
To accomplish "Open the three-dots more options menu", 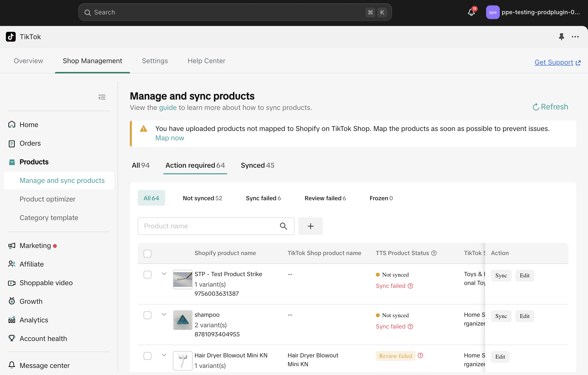I will 575,37.
